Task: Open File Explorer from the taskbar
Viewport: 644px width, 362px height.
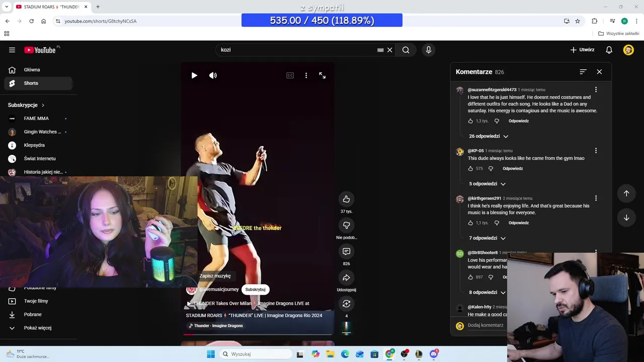Action: tap(330, 354)
